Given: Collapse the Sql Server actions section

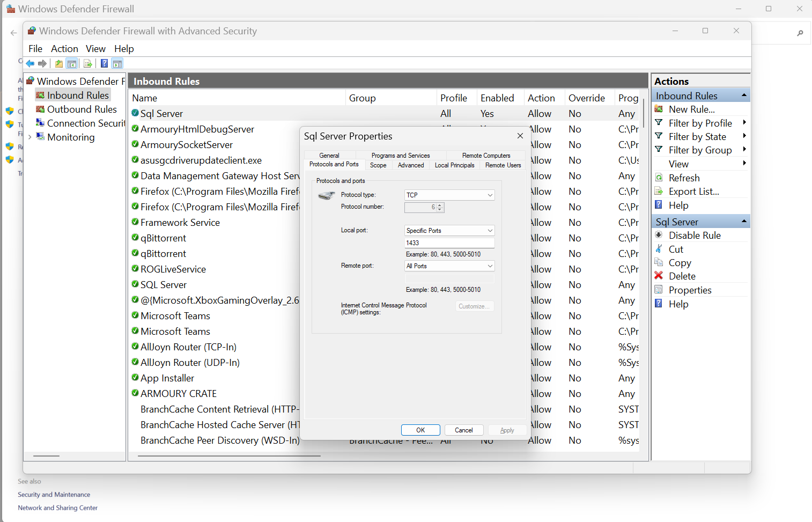Looking at the screenshot, I should pos(744,222).
